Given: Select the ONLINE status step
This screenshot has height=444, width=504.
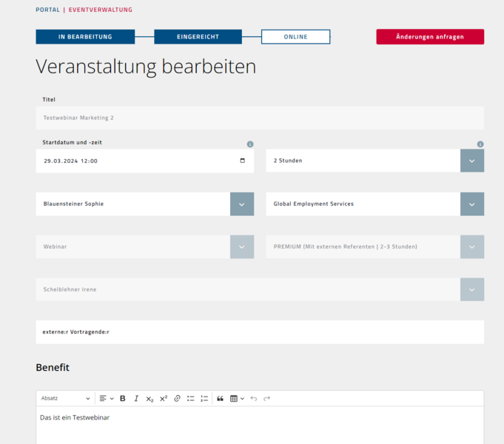Looking at the screenshot, I should (296, 37).
